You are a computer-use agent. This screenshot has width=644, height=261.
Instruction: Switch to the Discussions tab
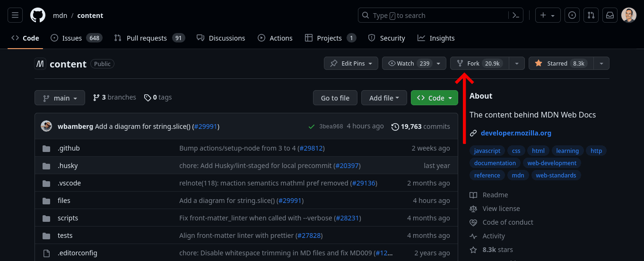coord(221,38)
